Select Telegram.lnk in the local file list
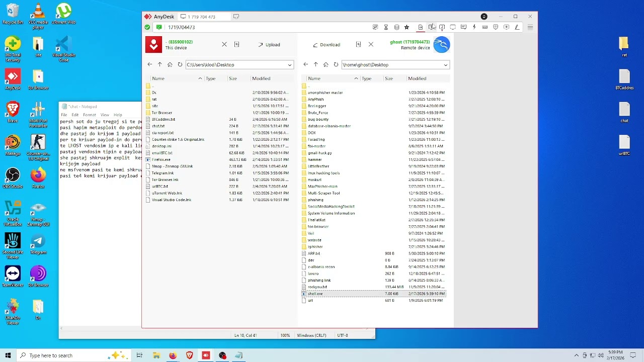This screenshot has width=644, height=362. coord(163,173)
